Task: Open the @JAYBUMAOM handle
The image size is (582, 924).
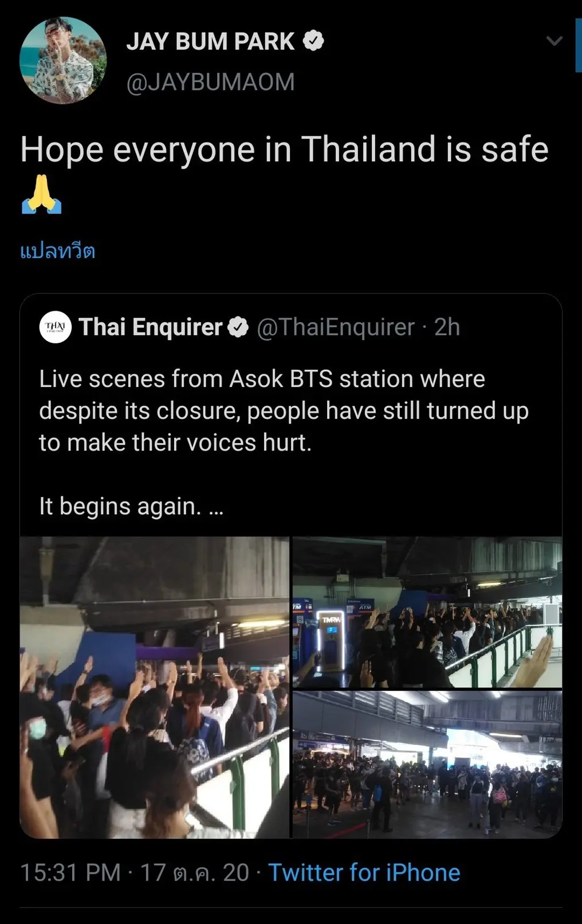Action: [x=210, y=82]
